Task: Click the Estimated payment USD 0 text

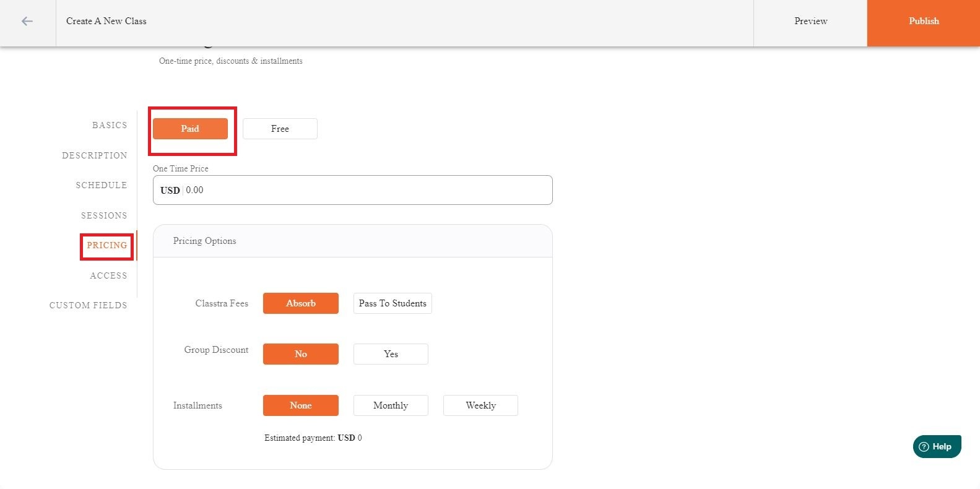Action: point(313,438)
